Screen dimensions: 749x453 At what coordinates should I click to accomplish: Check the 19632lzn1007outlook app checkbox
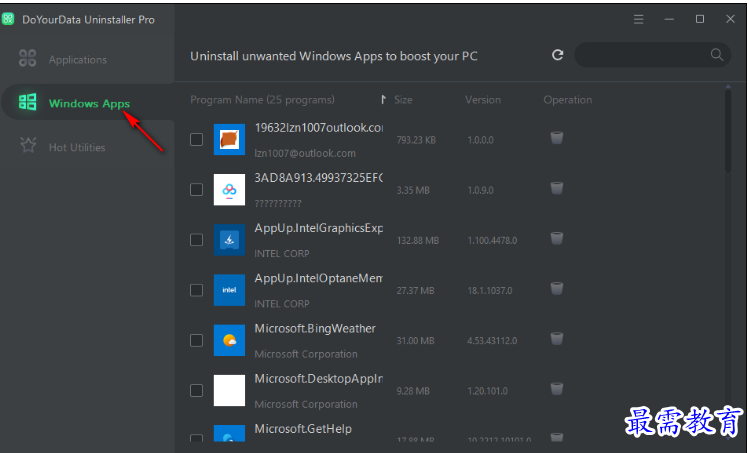tap(196, 140)
